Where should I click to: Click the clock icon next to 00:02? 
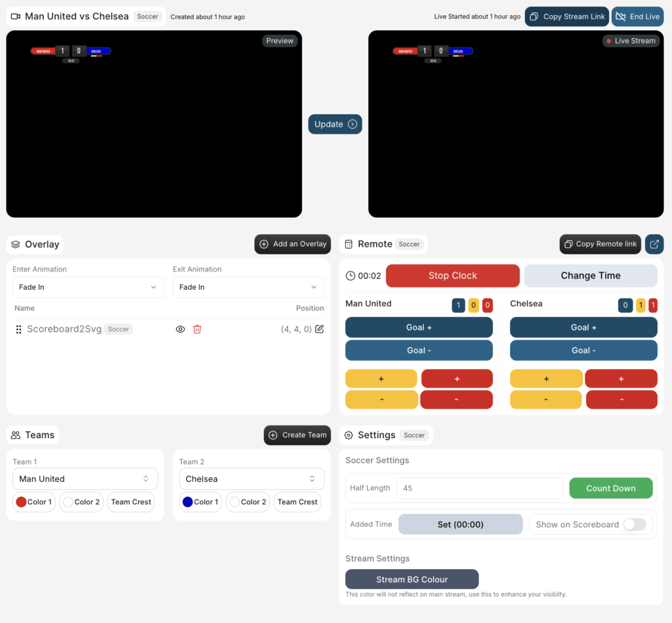pos(350,275)
